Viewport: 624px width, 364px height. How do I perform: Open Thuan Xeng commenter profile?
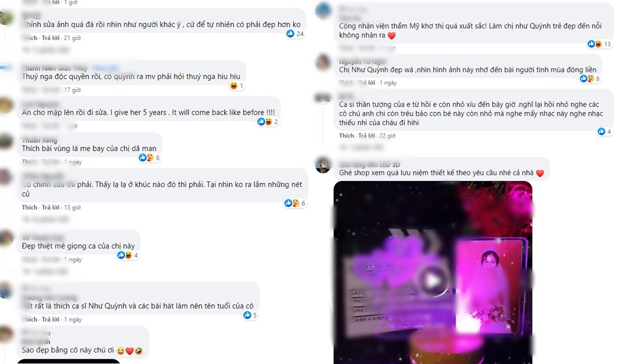40,140
